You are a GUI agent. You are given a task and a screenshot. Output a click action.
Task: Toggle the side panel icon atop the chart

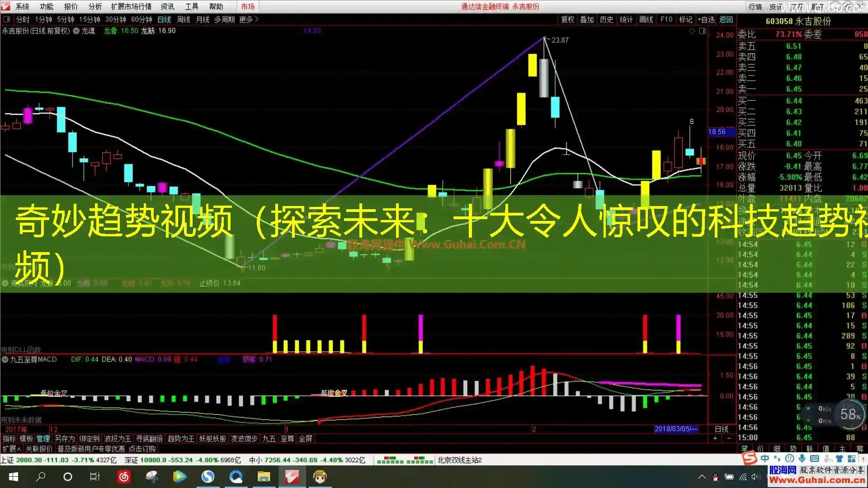pyautogui.click(x=702, y=31)
